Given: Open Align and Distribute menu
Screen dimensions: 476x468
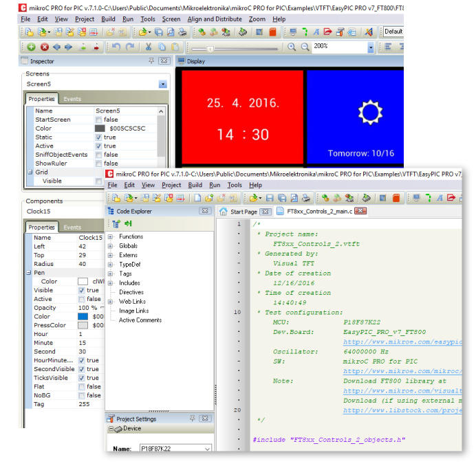Looking at the screenshot, I should (x=215, y=19).
